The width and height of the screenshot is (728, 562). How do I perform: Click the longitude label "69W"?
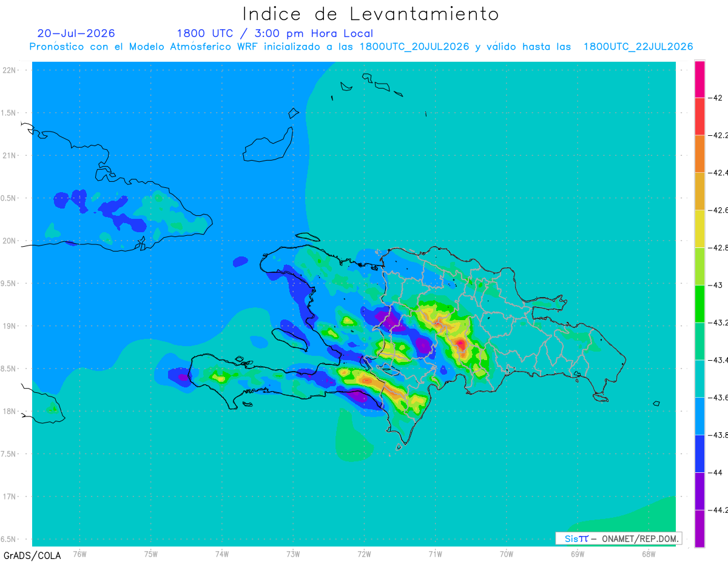click(x=578, y=554)
